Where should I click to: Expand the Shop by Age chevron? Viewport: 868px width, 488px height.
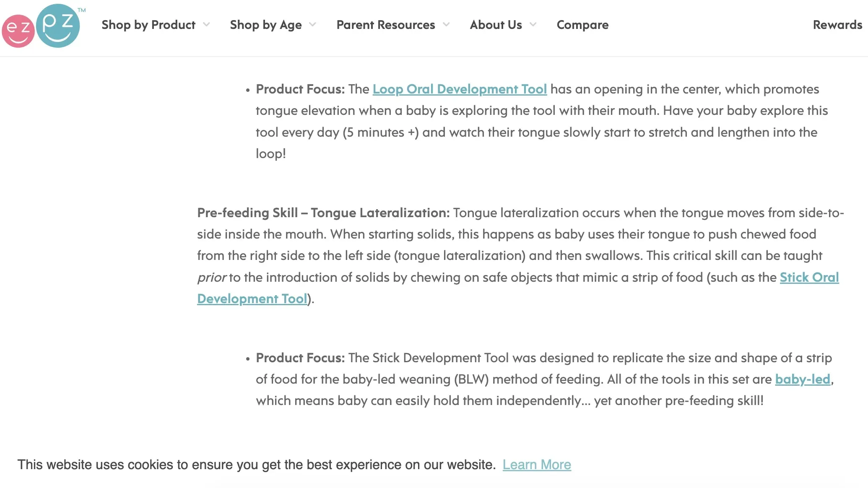pyautogui.click(x=312, y=25)
